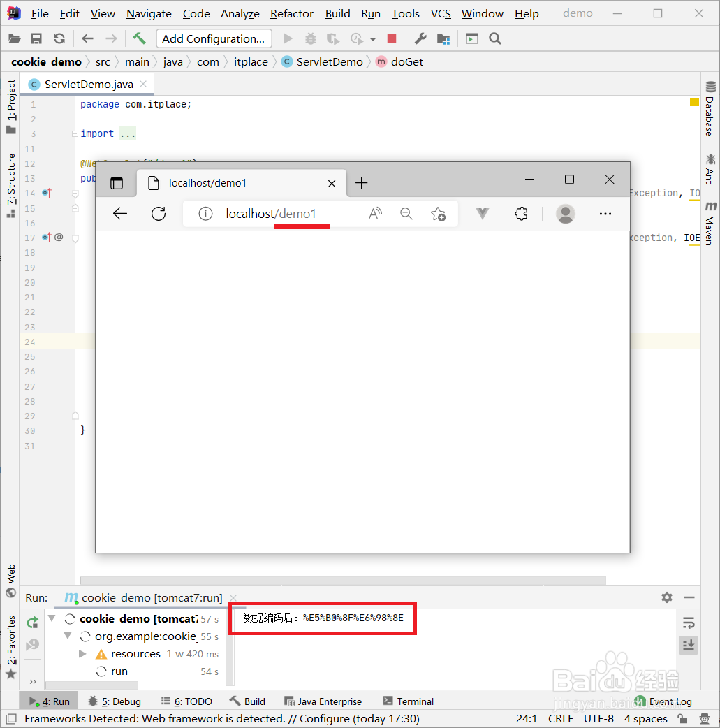Open the Project Structure icon
This screenshot has height=728, width=720.
coord(443,38)
